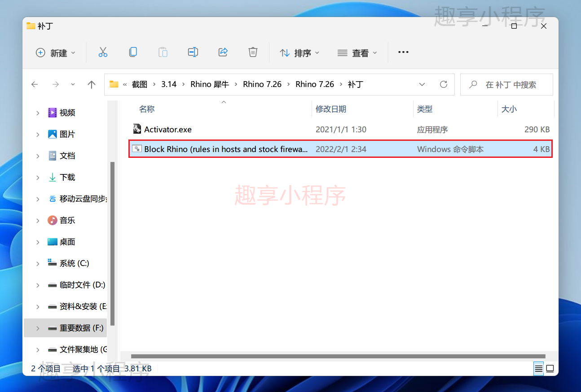Click Rhino 犀牛 in the address breadcrumb
Viewport: 581px width, 392px height.
click(210, 84)
